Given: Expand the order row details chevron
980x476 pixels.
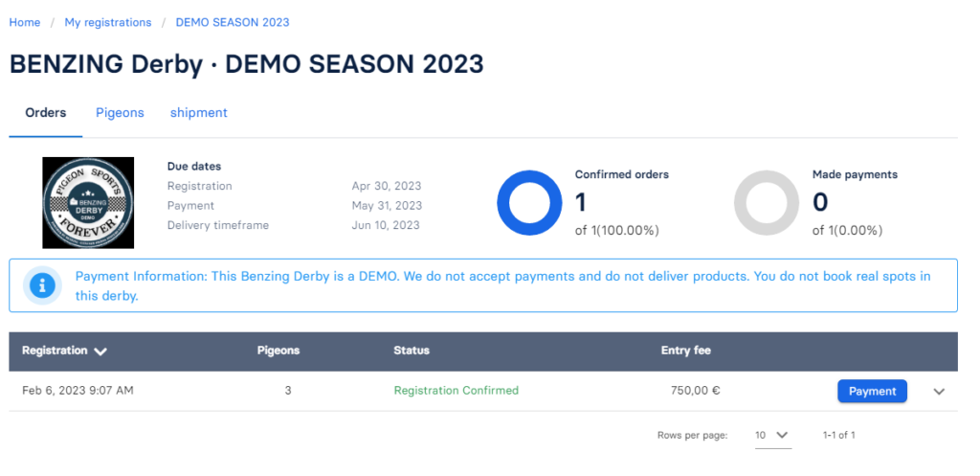Looking at the screenshot, I should tap(939, 391).
